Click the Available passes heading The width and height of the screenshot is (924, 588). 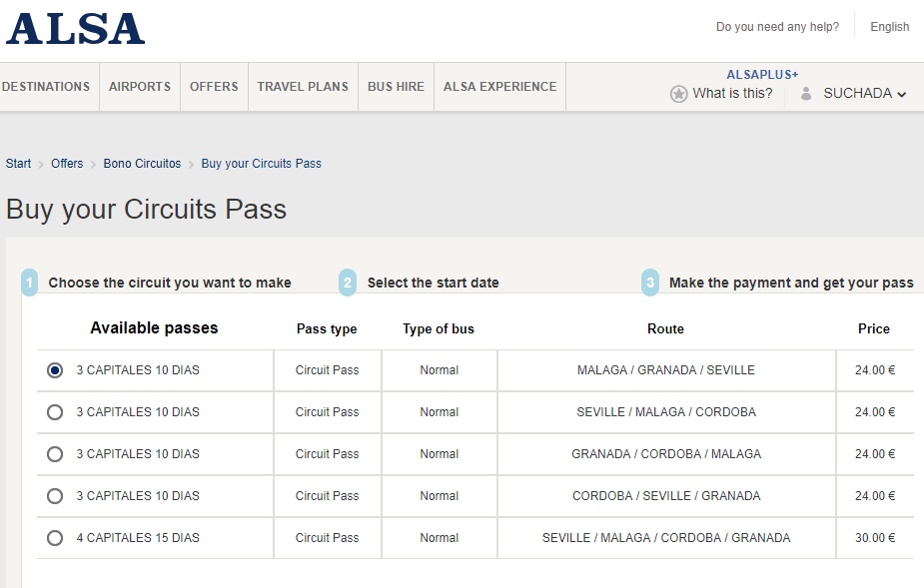[155, 327]
